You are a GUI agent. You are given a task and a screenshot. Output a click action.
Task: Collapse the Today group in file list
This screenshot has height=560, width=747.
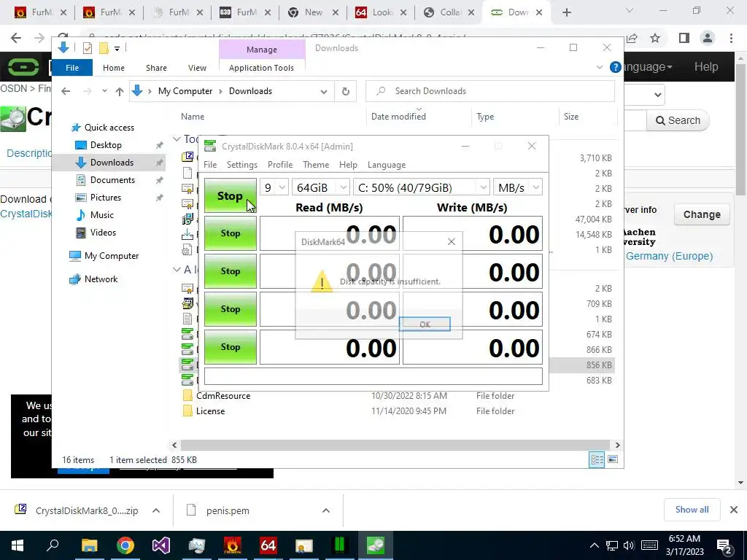pyautogui.click(x=177, y=139)
